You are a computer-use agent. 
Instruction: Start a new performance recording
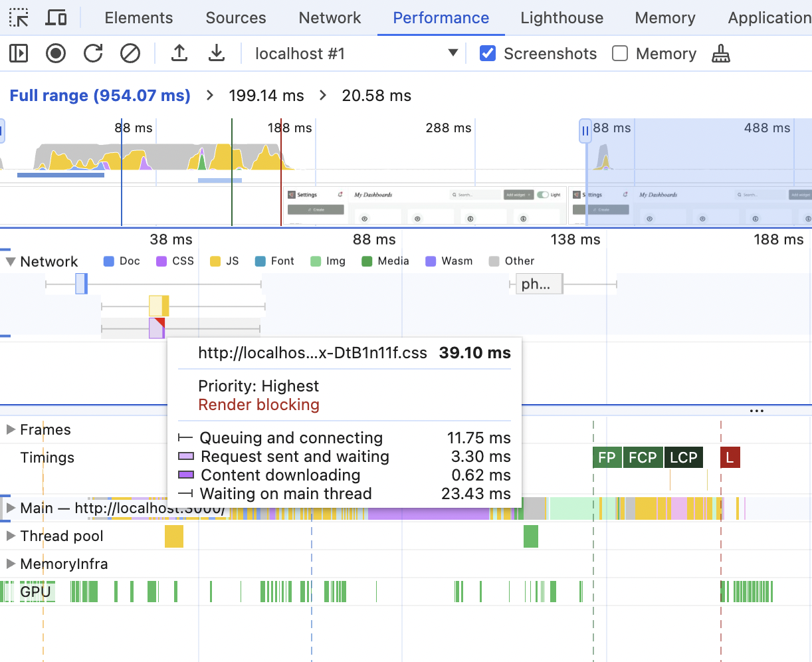(x=55, y=53)
